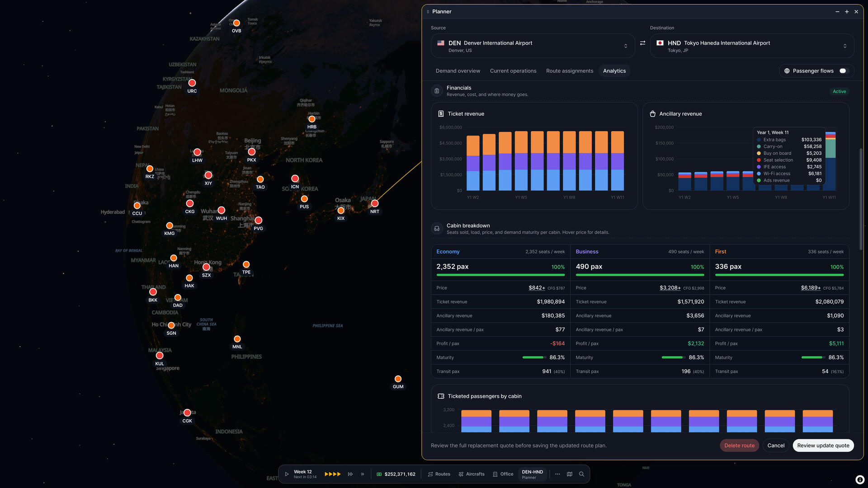Set simulation speed using the yellow arrows
Viewport: 868px width, 488px height.
332,474
